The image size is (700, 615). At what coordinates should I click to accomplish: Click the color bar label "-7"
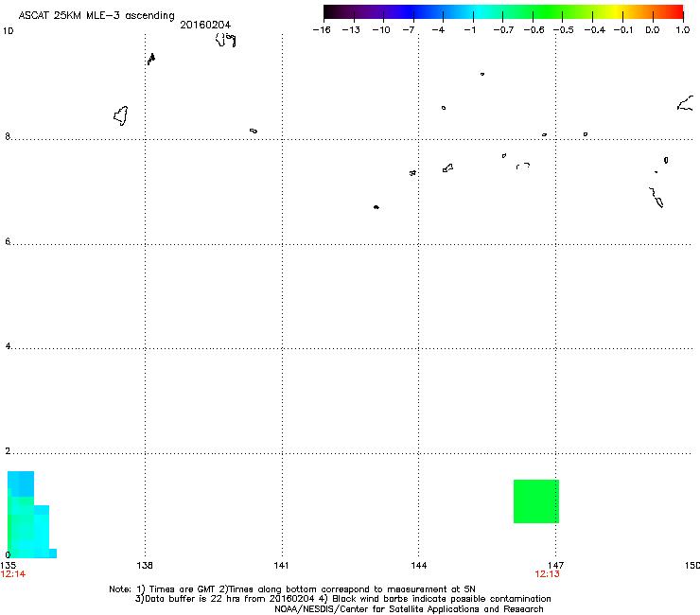pyautogui.click(x=409, y=30)
